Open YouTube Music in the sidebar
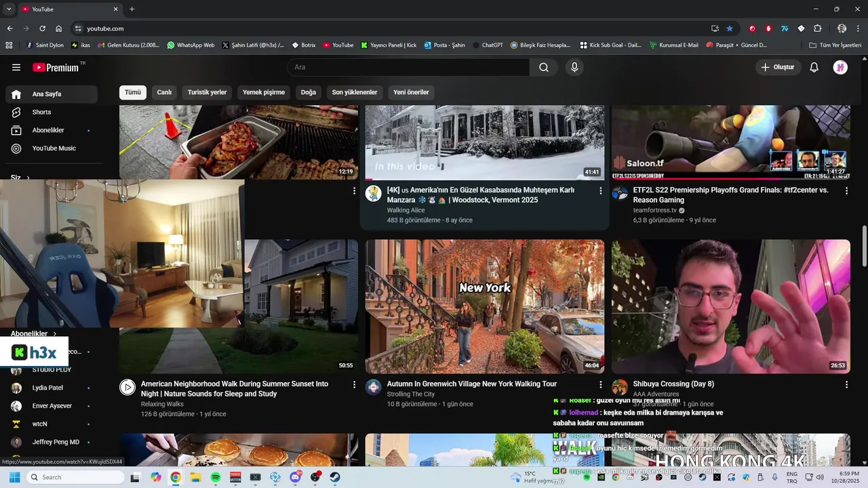The height and width of the screenshot is (488, 868). pos(52,148)
